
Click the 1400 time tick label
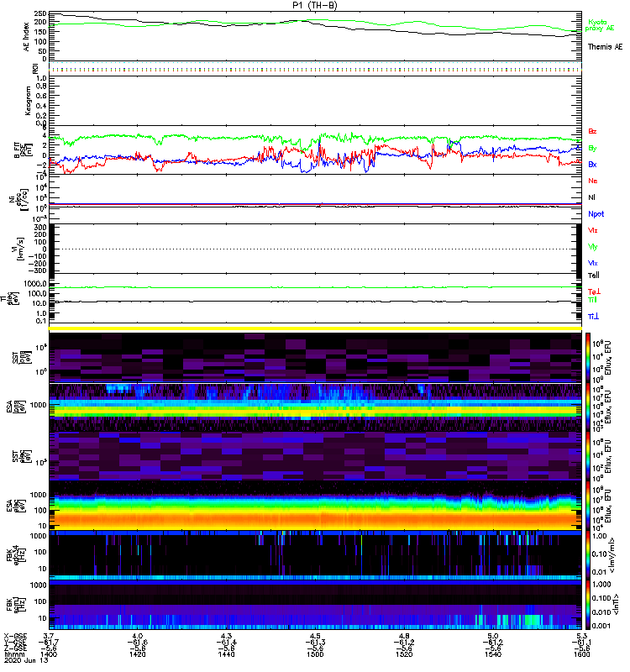49,654
